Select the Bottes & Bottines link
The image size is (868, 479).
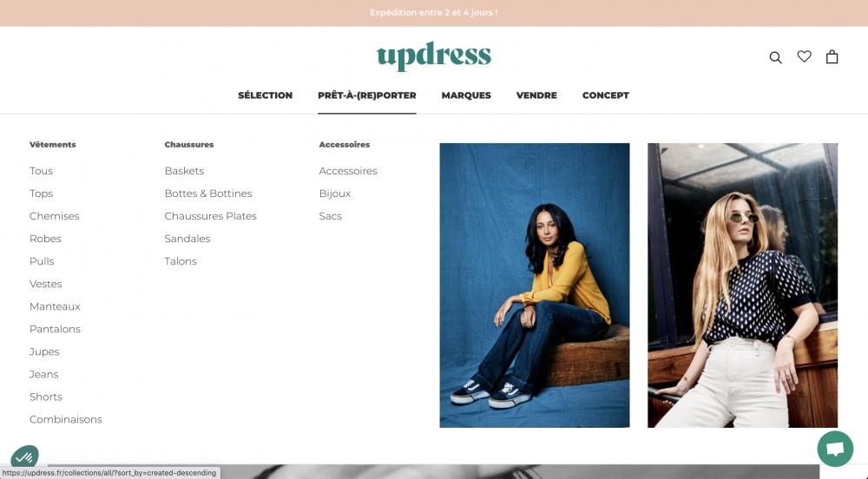coord(208,194)
